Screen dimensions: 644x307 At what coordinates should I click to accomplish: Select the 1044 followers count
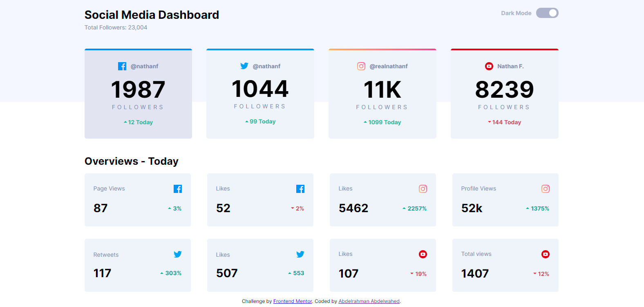260,89
